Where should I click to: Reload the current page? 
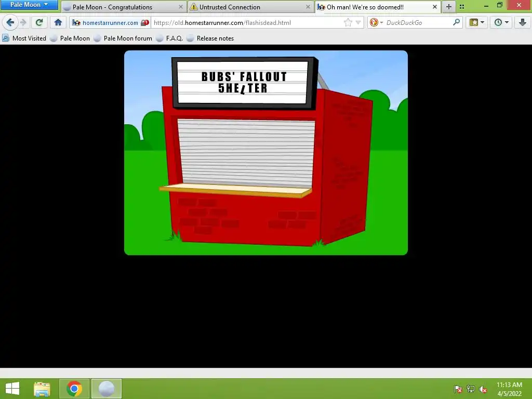(39, 23)
